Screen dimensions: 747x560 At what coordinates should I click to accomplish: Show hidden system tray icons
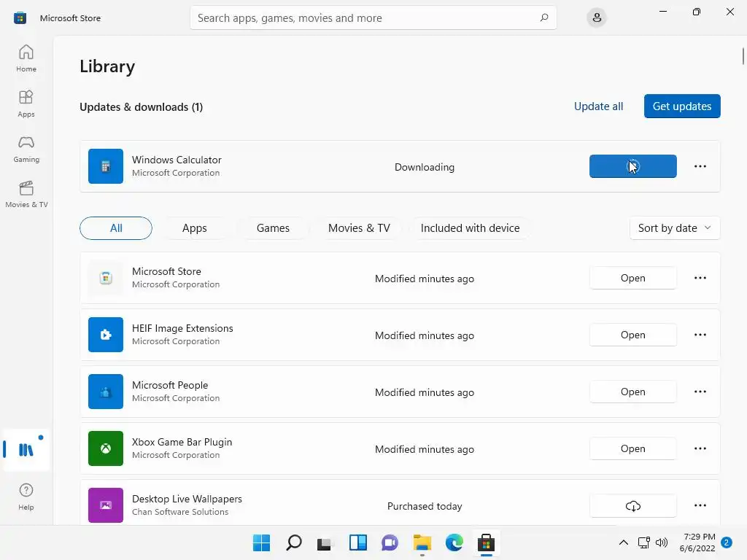pos(623,542)
